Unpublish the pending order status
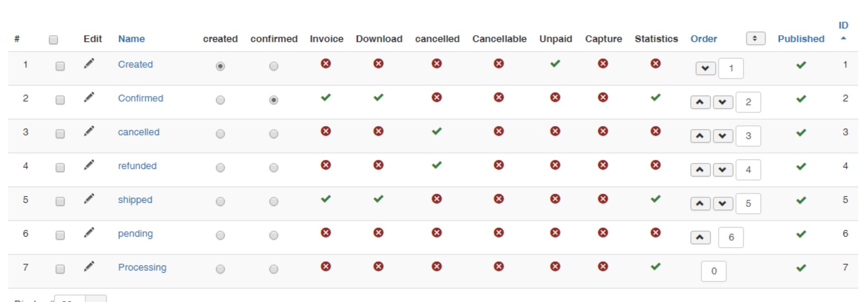The height and width of the screenshot is (302, 868). (801, 234)
